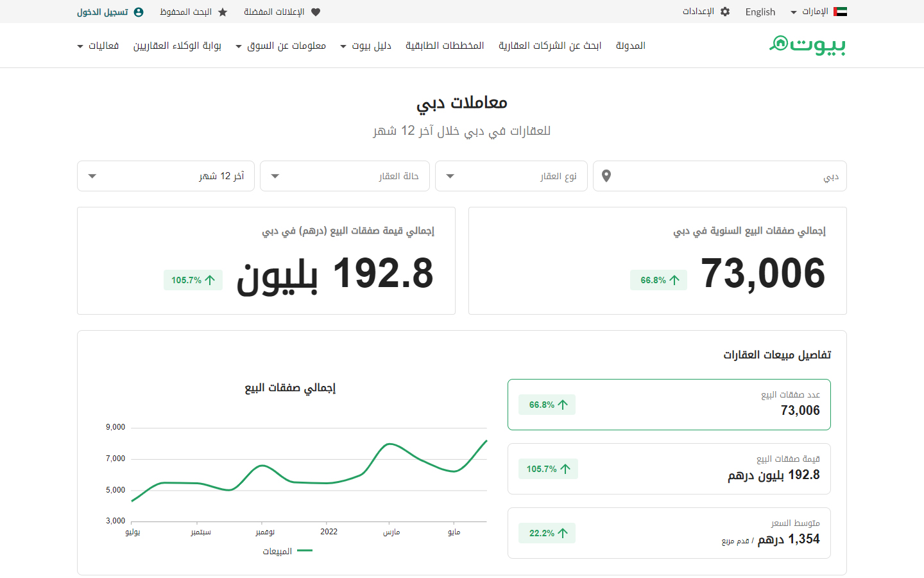Open the الإمارات country dropdown

(x=818, y=12)
